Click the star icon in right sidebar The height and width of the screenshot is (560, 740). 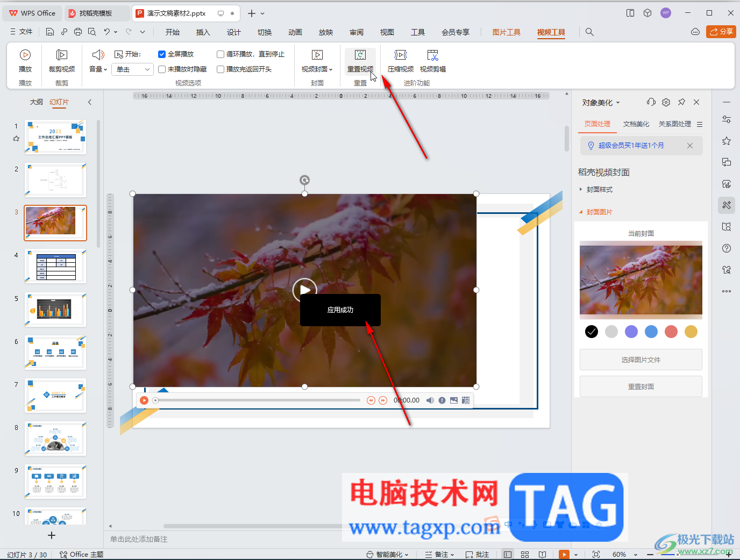point(727,141)
